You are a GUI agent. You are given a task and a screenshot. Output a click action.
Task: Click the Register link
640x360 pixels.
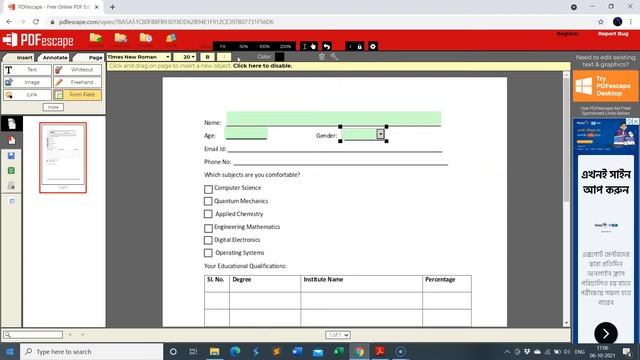pos(567,34)
